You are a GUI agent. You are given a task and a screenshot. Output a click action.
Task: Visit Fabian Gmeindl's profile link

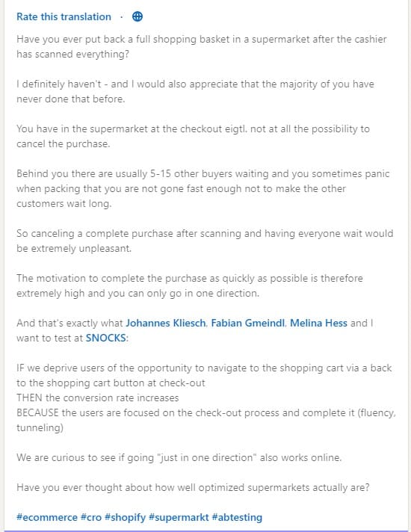tap(248, 323)
